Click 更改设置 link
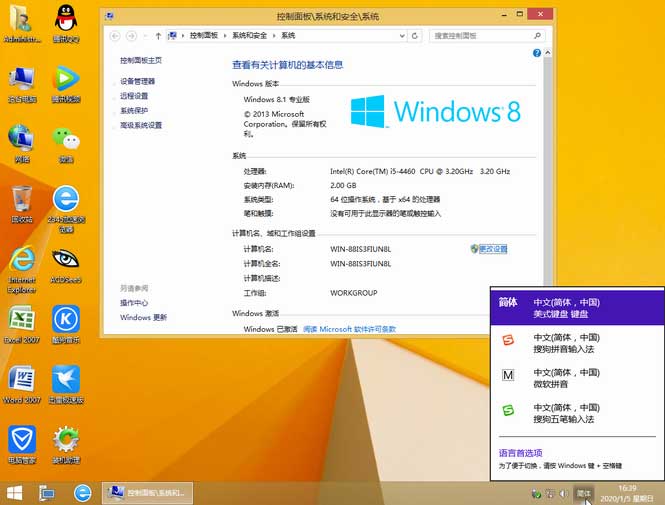Viewport: 665px width, 505px height. click(x=493, y=249)
